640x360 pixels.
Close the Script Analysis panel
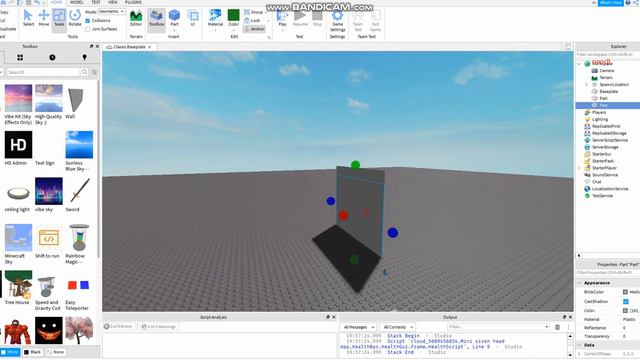[334, 317]
